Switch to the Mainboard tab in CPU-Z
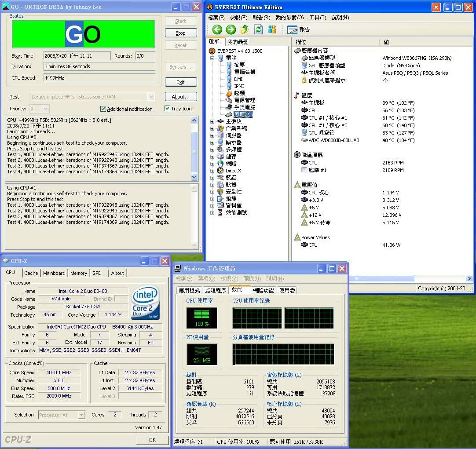Image resolution: width=476 pixels, height=449 pixels. (54, 273)
